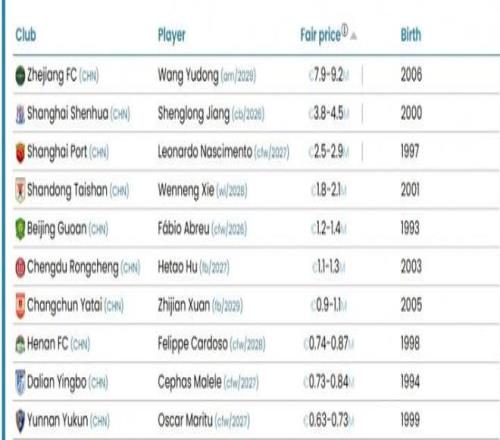Click the Shanghai Port club crest icon
500x440 pixels.
click(20, 153)
